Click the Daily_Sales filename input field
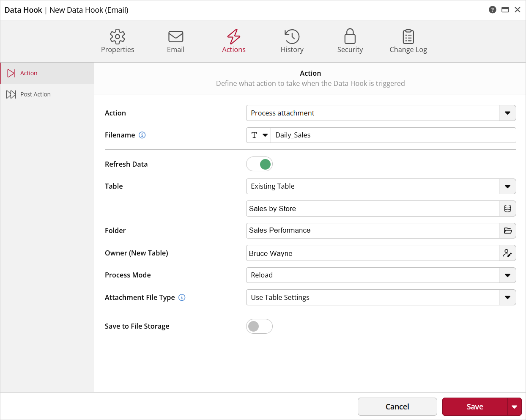526x420 pixels. (393, 135)
